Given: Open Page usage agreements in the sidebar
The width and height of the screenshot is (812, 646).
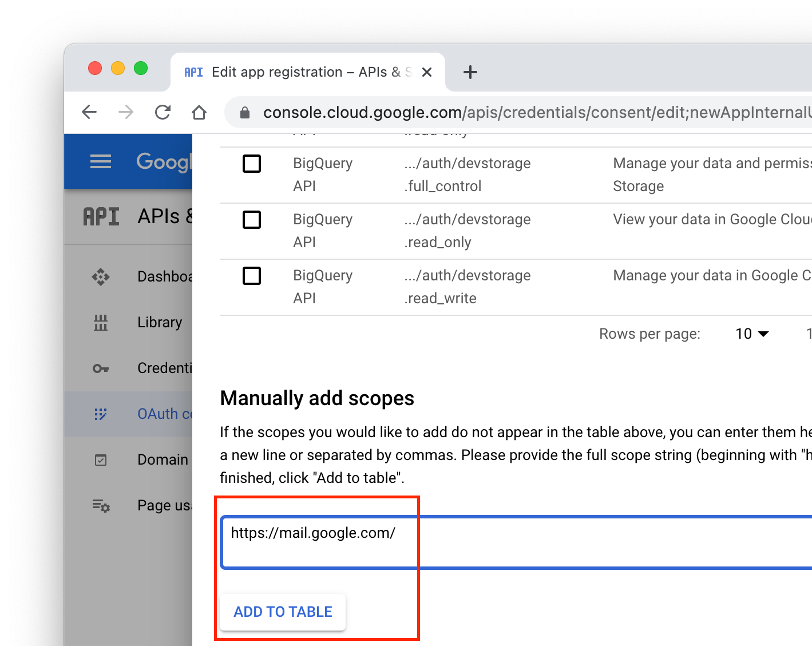Looking at the screenshot, I should (128, 506).
